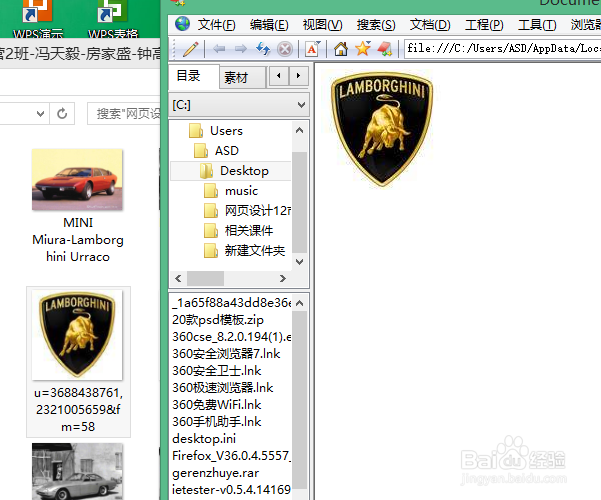Switch to the 目录 tab

pos(194,76)
